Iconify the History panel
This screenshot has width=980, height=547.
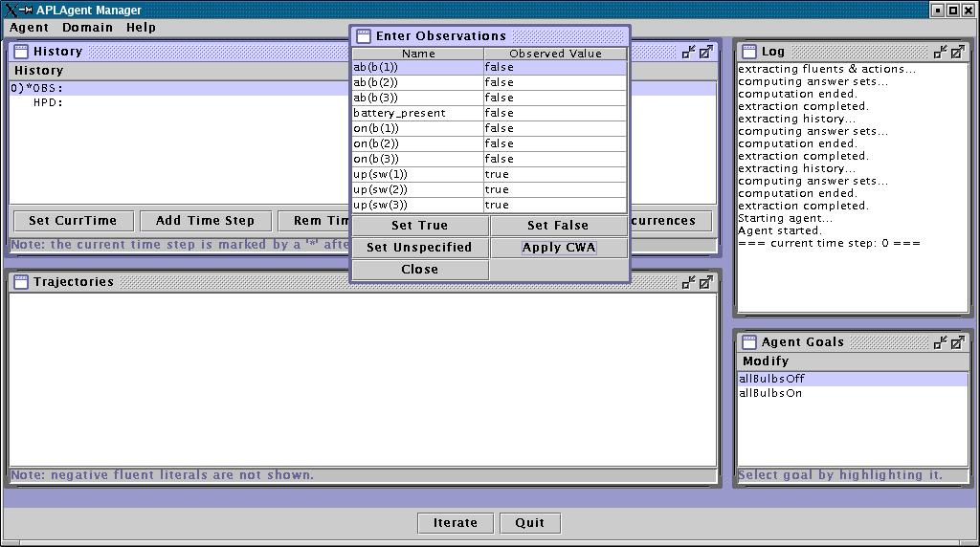(688, 52)
